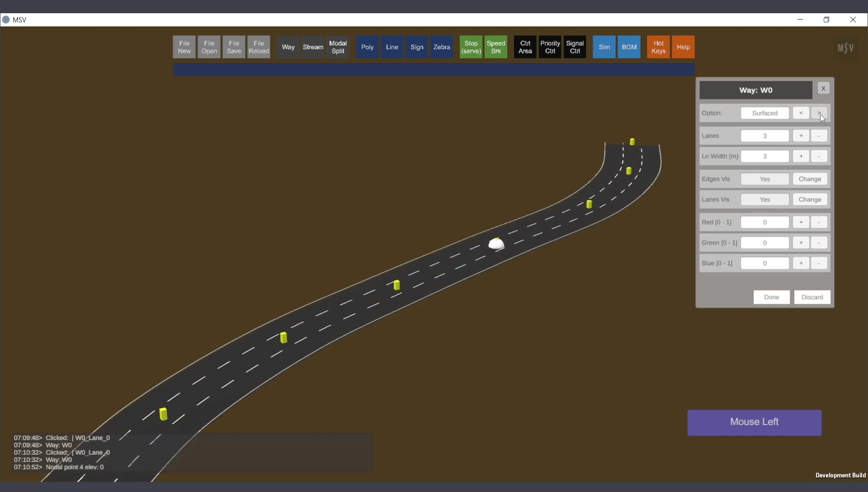Start the simulation with Sim button
The image size is (868, 492).
[x=604, y=47]
